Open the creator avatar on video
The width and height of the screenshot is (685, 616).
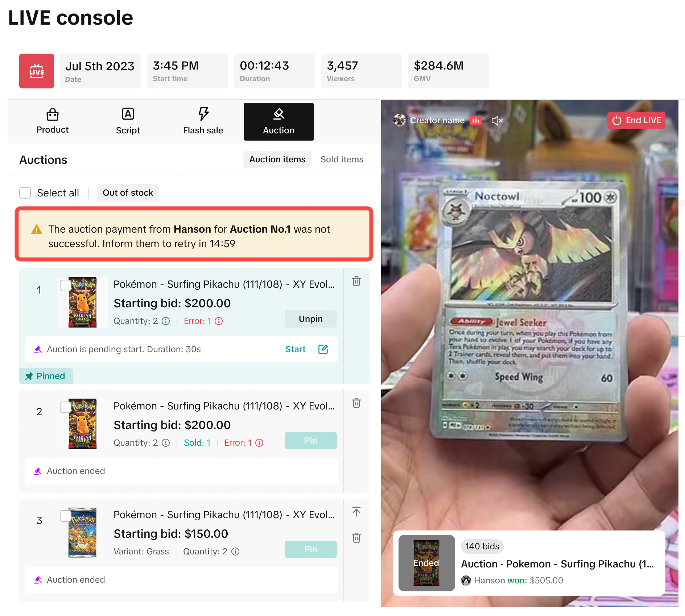[x=400, y=120]
